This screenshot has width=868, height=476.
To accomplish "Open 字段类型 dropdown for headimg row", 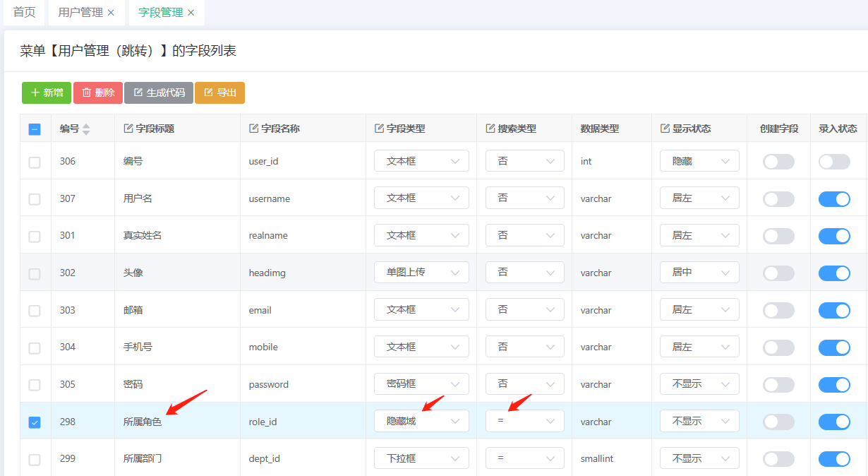I will (x=421, y=272).
